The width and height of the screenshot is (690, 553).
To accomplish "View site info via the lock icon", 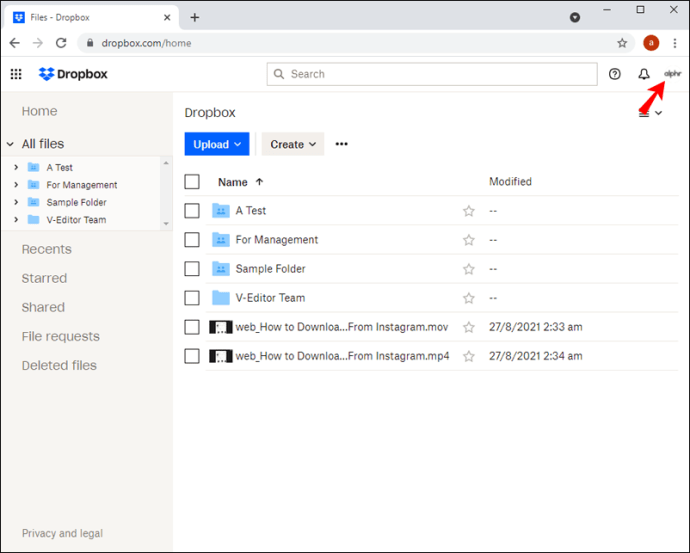I will pyautogui.click(x=90, y=43).
